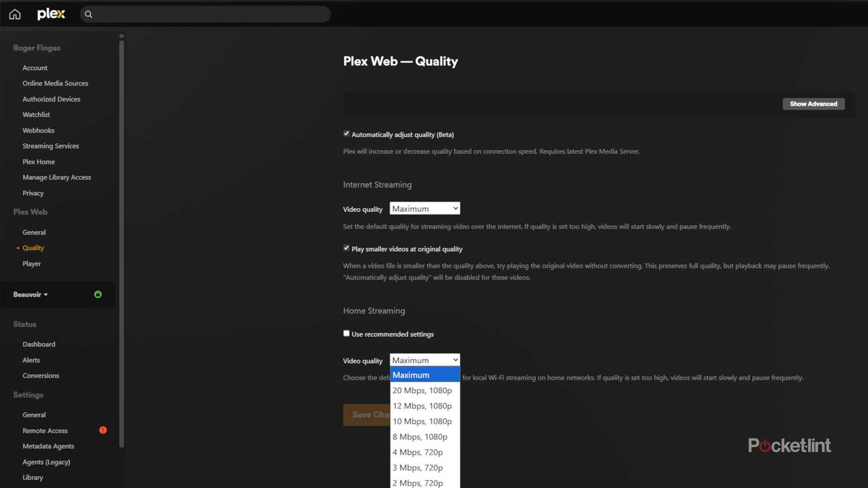Open Manage Library Access

click(x=57, y=177)
